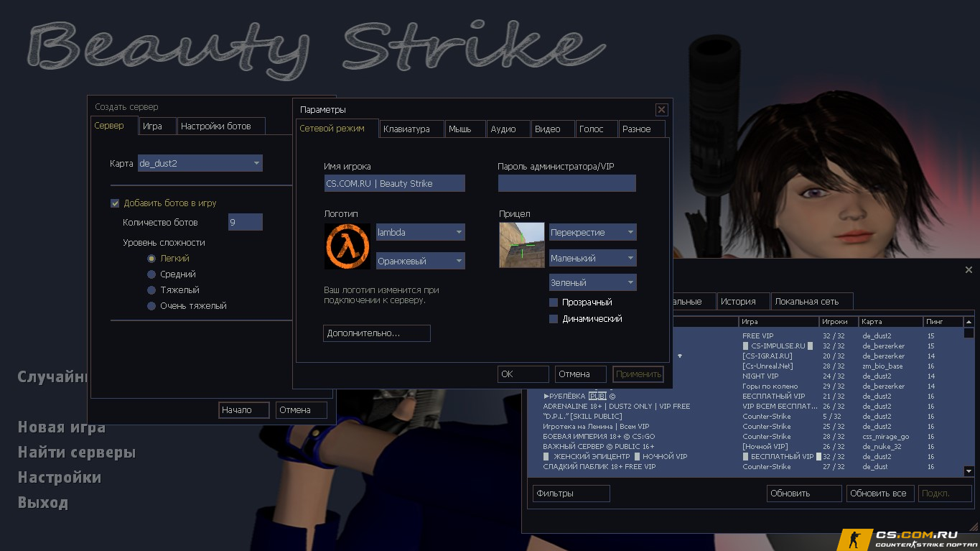This screenshot has height=551, width=980.
Task: Switch to the Мышь tab
Action: (465, 129)
